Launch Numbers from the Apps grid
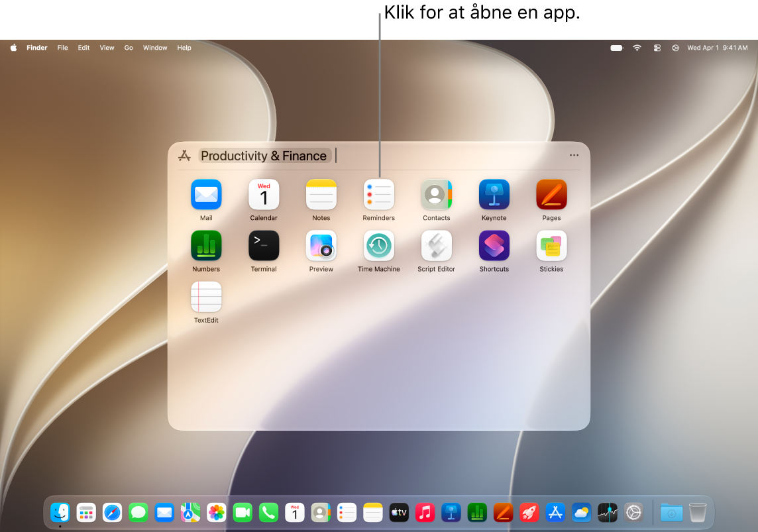 (206, 246)
